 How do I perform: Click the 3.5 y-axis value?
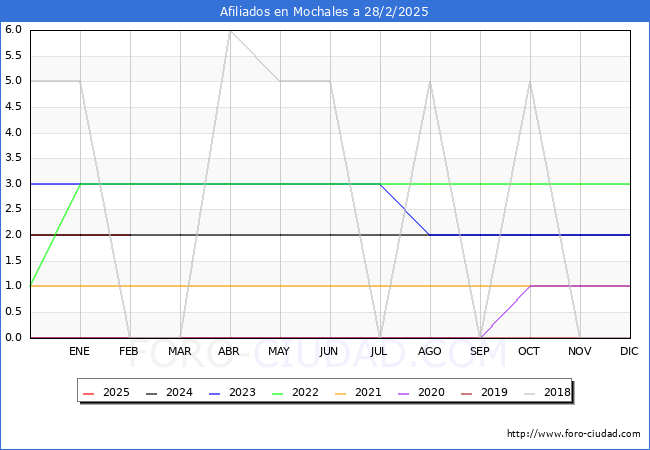tap(13, 157)
